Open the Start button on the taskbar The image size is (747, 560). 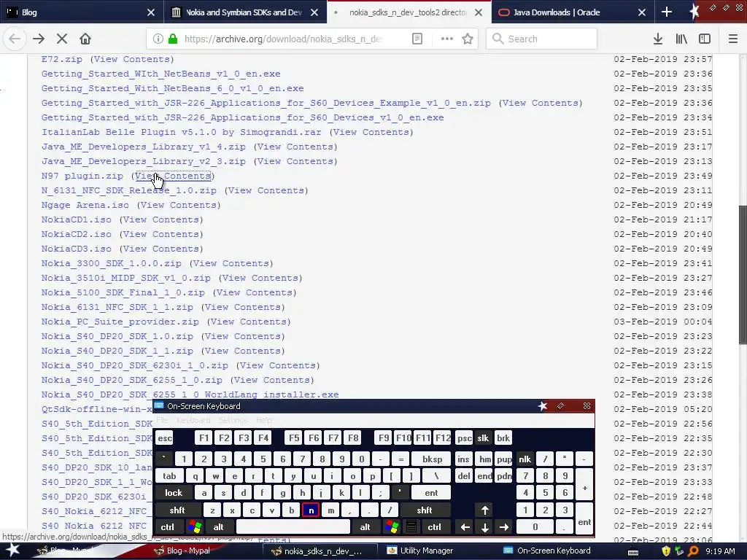[12, 551]
